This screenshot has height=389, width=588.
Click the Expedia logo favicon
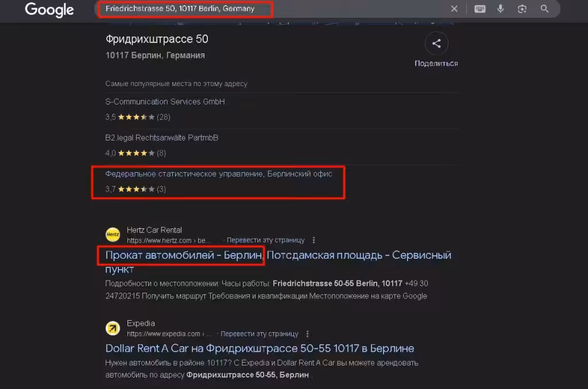113,328
